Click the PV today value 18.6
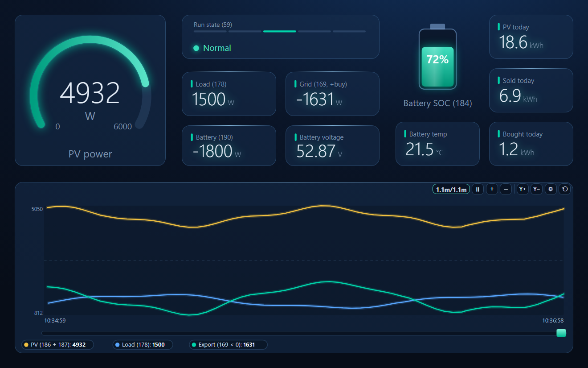588x368 pixels. 513,42
